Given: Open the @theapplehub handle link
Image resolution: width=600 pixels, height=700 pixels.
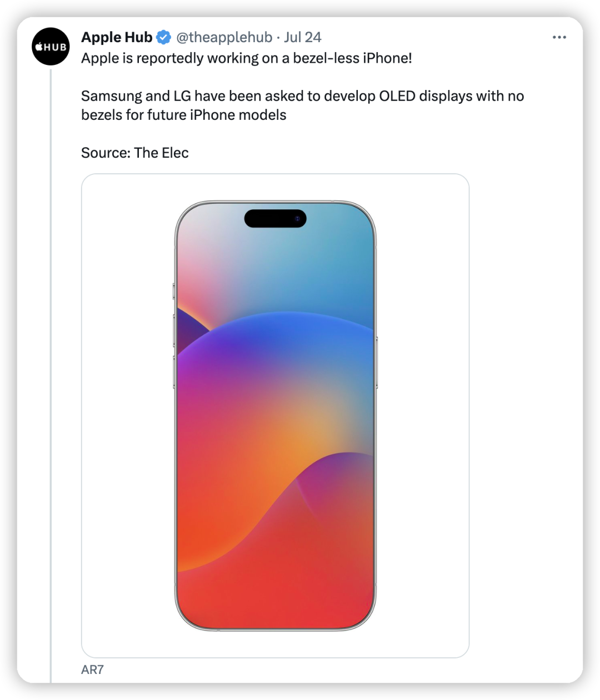Looking at the screenshot, I should click(x=224, y=37).
